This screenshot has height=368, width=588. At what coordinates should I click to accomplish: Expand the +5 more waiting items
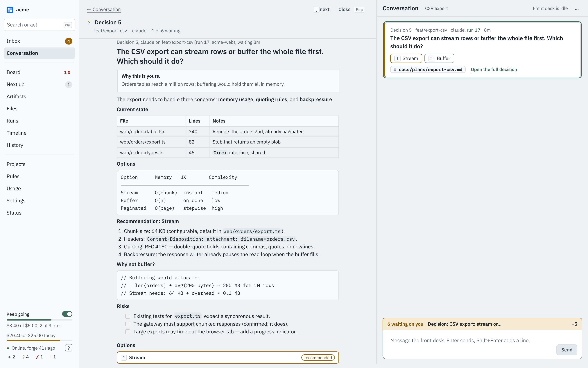point(574,324)
